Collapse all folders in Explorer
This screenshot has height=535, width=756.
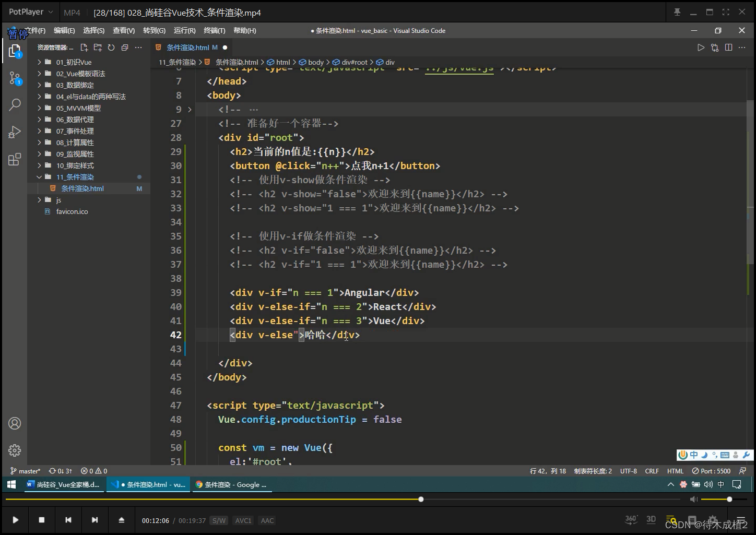(125, 47)
